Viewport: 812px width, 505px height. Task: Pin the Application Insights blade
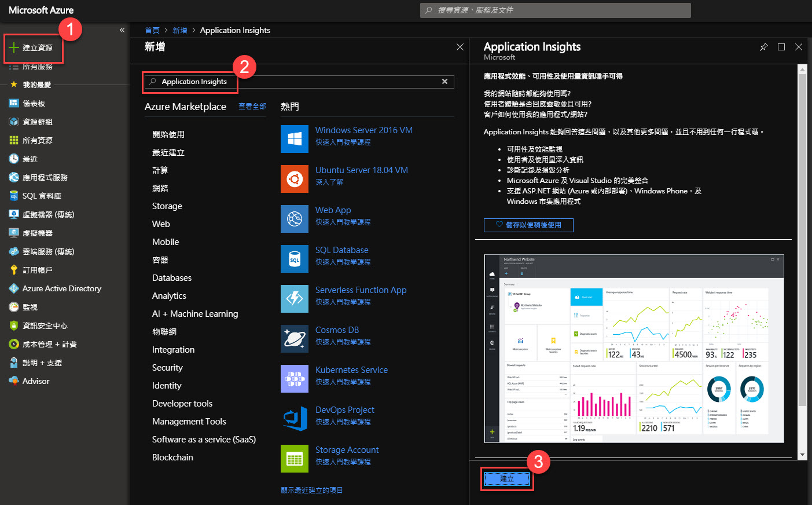pos(764,47)
